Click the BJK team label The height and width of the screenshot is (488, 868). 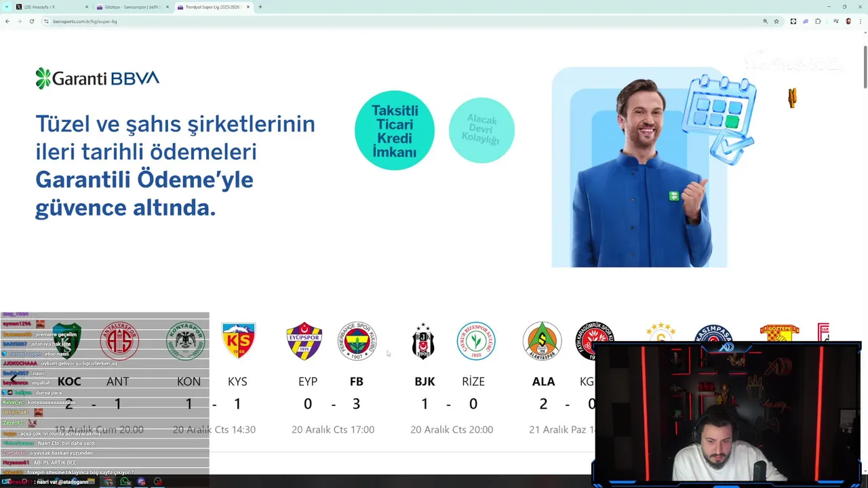[x=425, y=382]
